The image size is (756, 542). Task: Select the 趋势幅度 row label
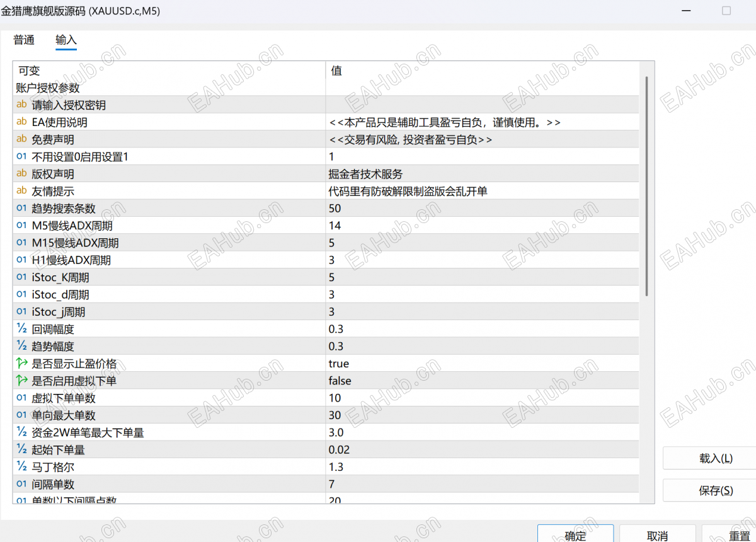53,346
